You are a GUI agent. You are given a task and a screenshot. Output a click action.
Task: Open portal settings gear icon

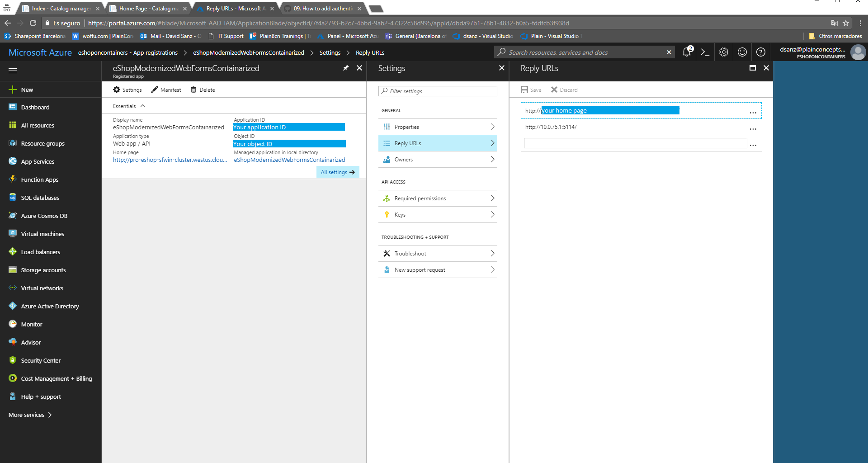pyautogui.click(x=724, y=52)
